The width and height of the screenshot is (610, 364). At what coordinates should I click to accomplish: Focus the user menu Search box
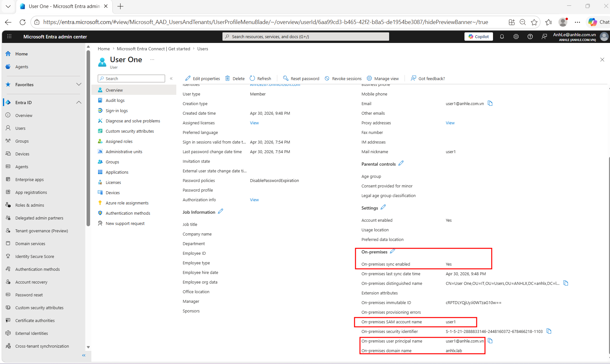(131, 79)
